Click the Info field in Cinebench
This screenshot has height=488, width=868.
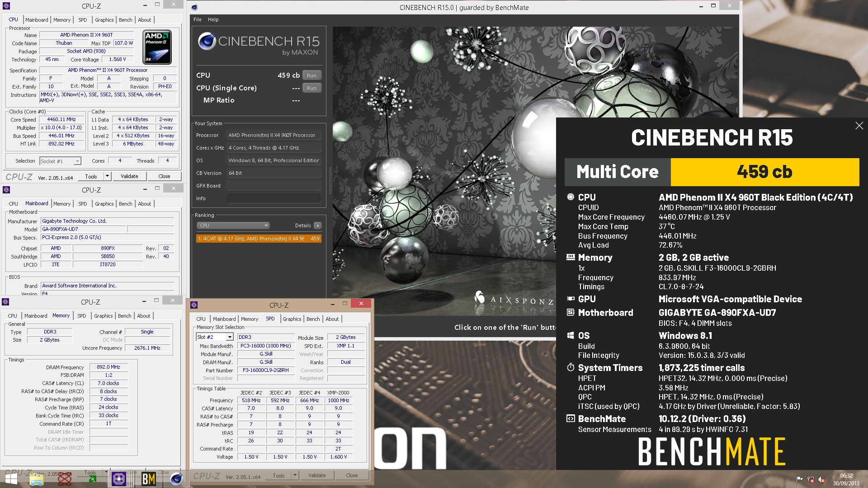click(x=274, y=198)
